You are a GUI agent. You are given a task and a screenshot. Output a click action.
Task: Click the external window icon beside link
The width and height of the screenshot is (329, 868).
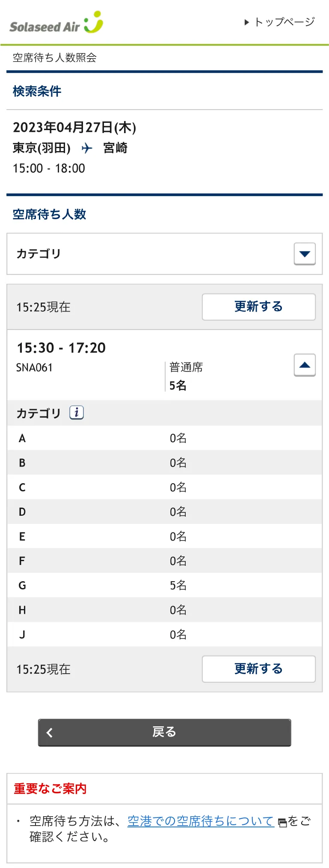(x=282, y=823)
